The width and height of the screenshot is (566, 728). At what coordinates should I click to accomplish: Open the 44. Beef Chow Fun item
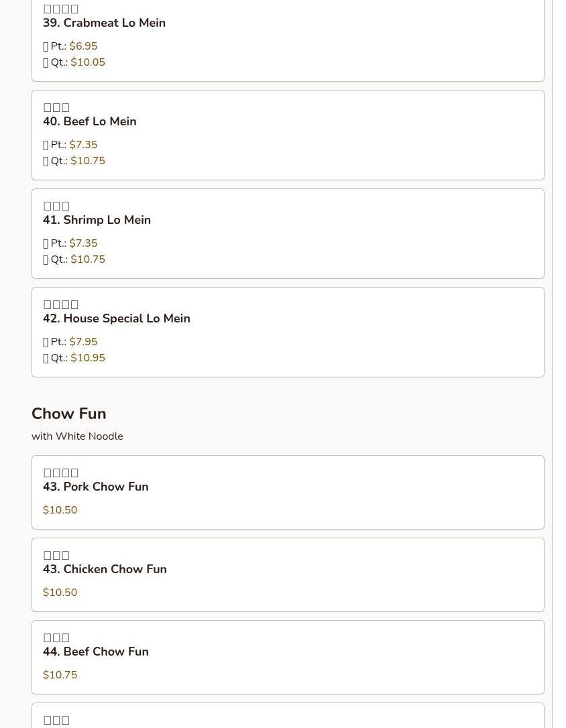[95, 652]
